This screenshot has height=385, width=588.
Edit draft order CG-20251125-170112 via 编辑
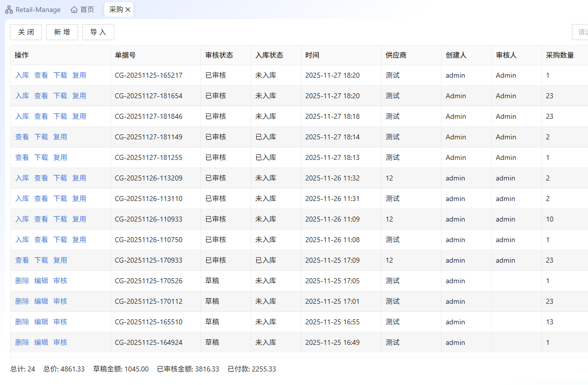(41, 301)
